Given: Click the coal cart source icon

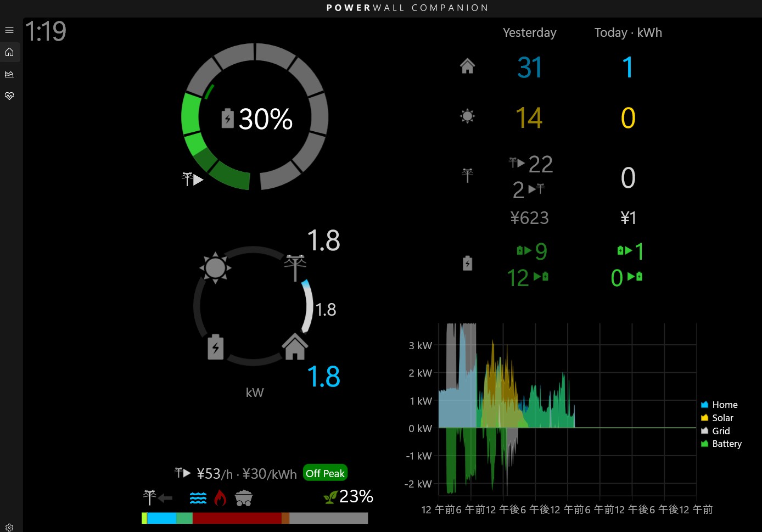Looking at the screenshot, I should [x=243, y=498].
